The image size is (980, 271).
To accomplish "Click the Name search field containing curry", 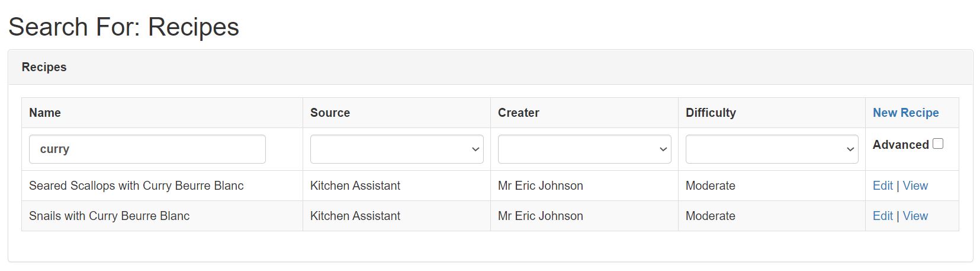I will (147, 149).
